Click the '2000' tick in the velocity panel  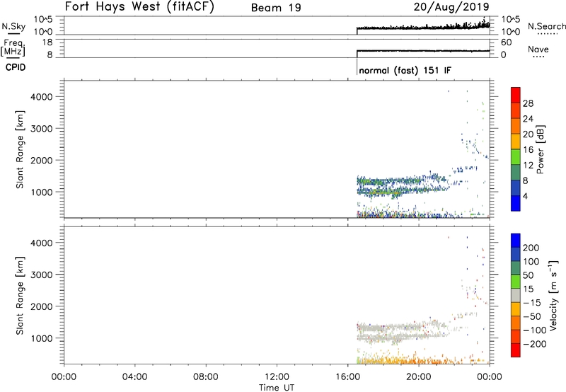pyautogui.click(x=42, y=306)
